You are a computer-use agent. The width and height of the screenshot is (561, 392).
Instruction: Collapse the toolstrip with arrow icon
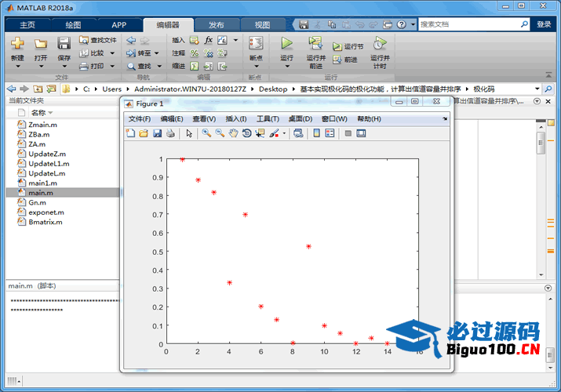548,74
